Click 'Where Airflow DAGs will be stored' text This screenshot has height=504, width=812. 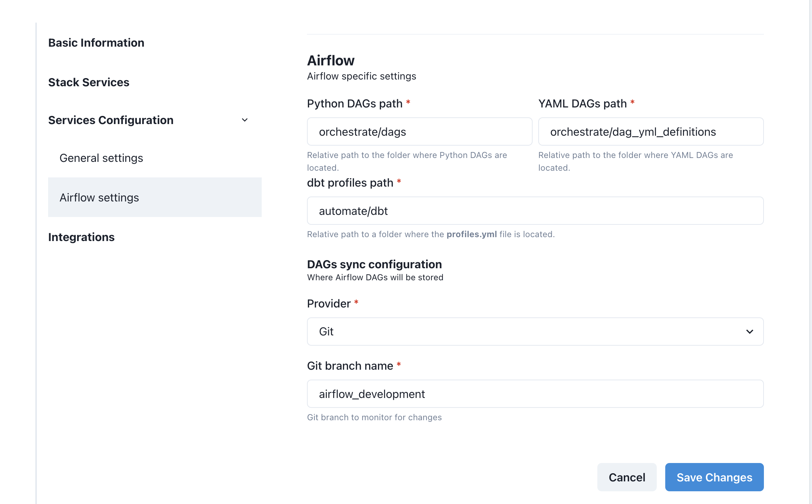point(375,277)
